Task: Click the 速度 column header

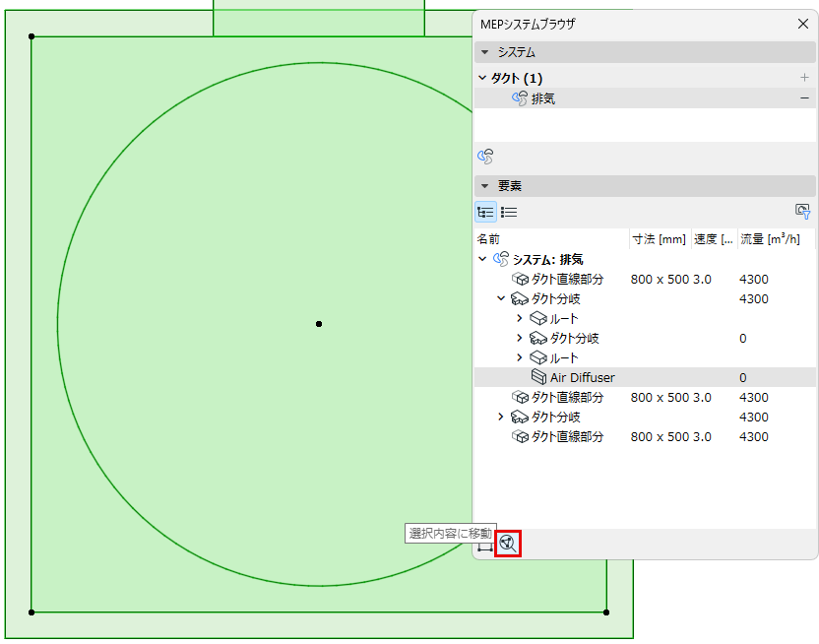Action: pos(714,239)
